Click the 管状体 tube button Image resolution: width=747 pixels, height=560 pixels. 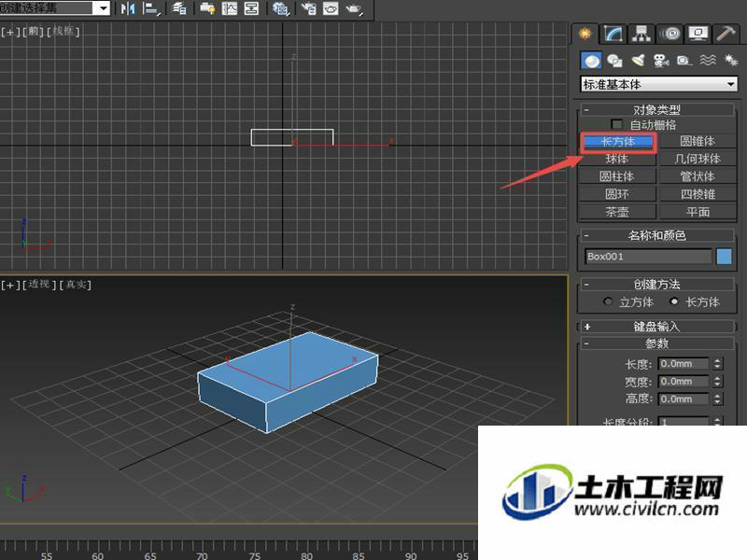click(x=697, y=176)
